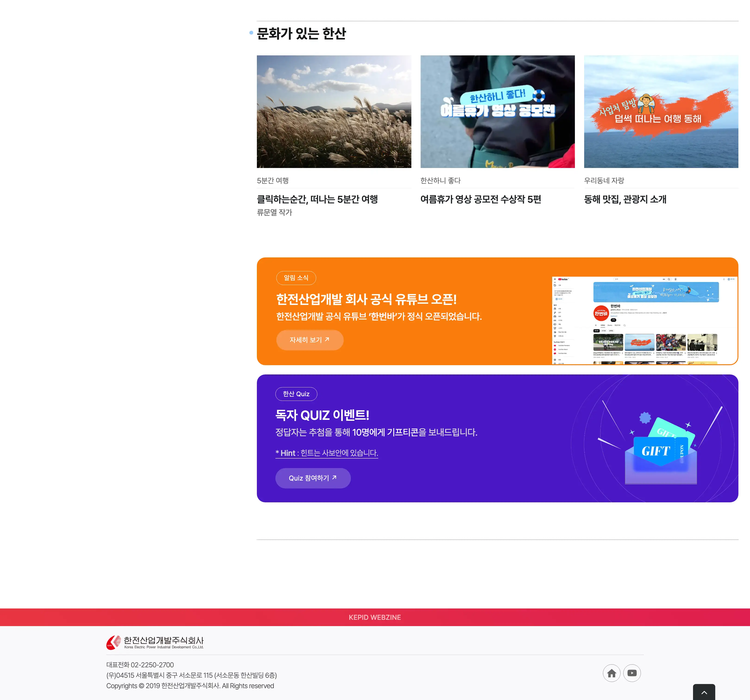The height and width of the screenshot is (700, 750).
Task: Open the three-dot options menu in YouTube header
Action: (724, 279)
